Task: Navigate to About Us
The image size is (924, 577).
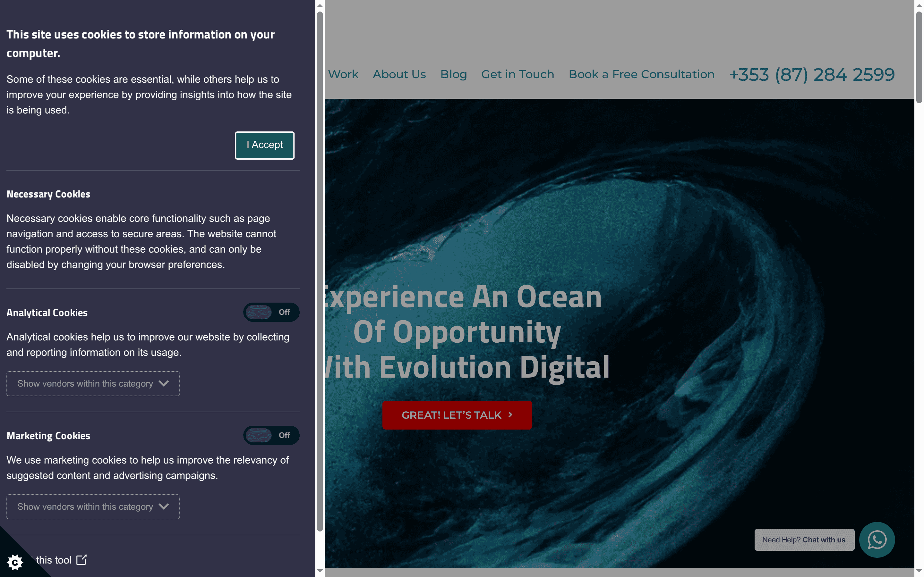Action: (399, 74)
